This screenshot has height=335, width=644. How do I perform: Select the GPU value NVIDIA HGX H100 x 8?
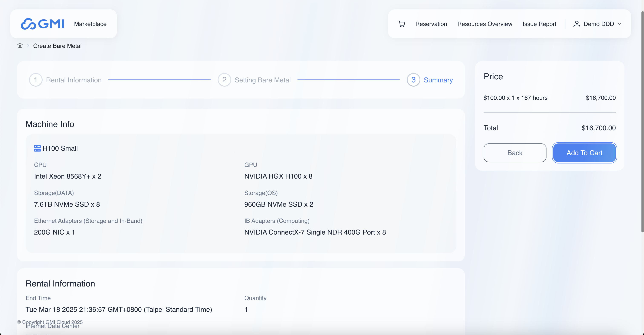click(278, 176)
